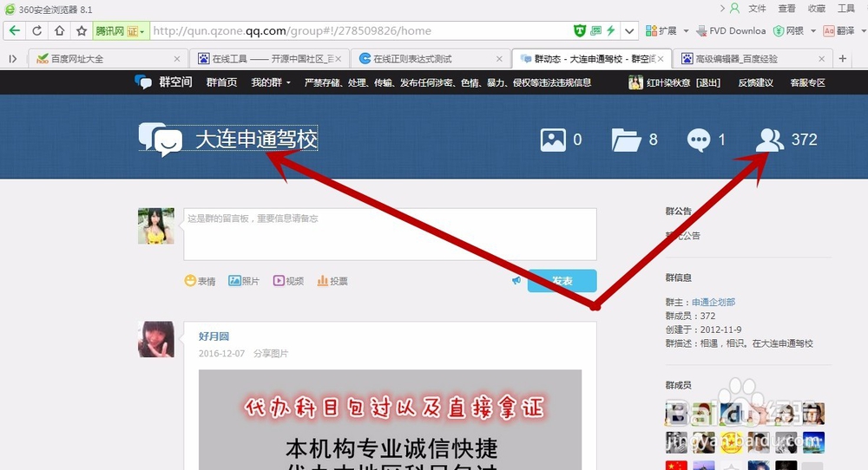Open poster 好月圆 profile name

point(214,336)
